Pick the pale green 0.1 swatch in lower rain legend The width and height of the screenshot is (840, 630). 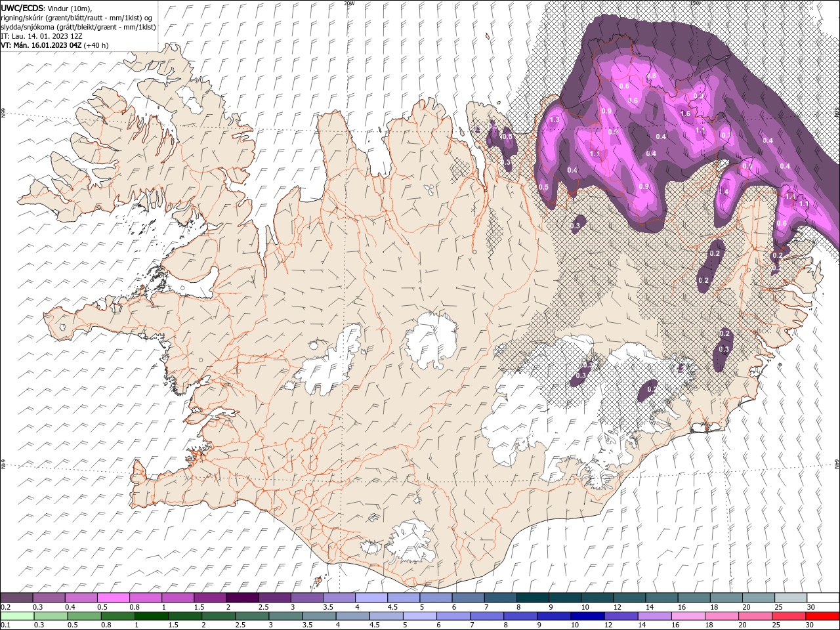pos(17,616)
